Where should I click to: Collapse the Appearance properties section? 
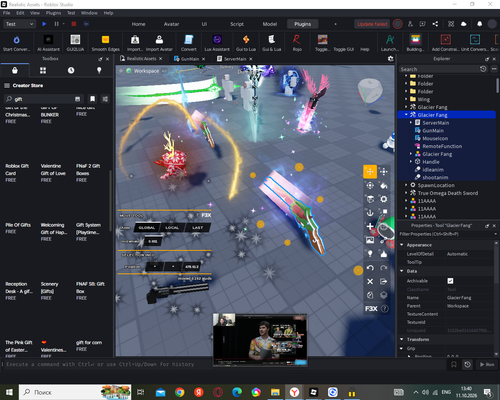402,245
